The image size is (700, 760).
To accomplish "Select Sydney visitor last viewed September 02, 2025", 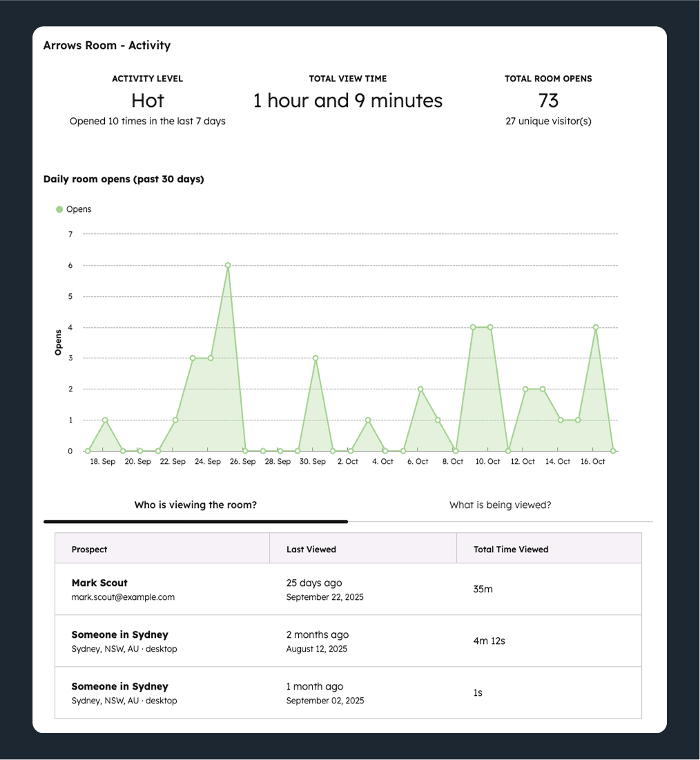I will pyautogui.click(x=120, y=686).
